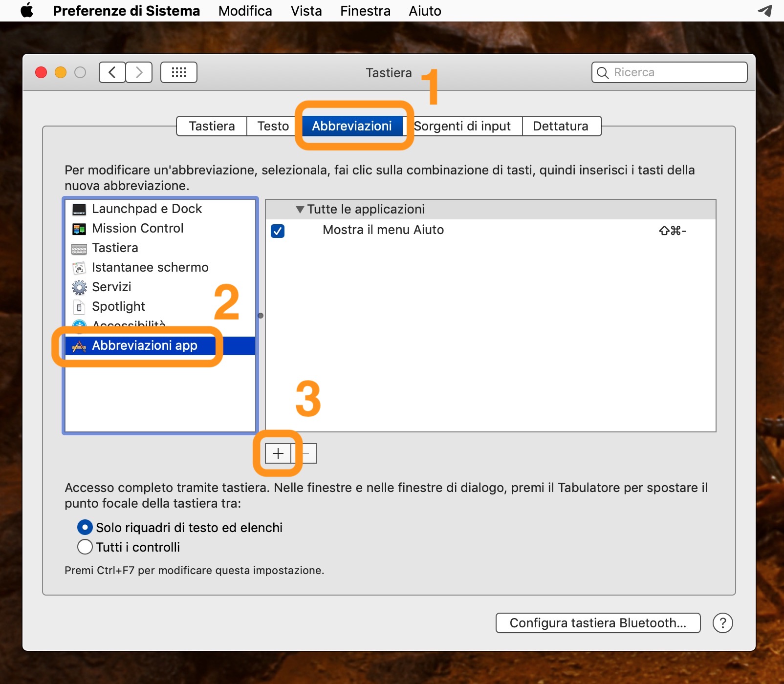The height and width of the screenshot is (684, 784).
Task: Open the Aiuto menu
Action: click(x=425, y=11)
